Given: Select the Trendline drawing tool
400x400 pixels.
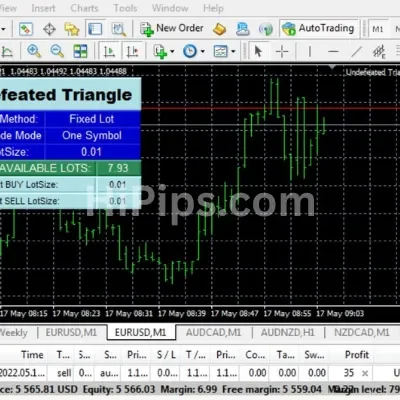Looking at the screenshot, I should pyautogui.click(x=356, y=52).
